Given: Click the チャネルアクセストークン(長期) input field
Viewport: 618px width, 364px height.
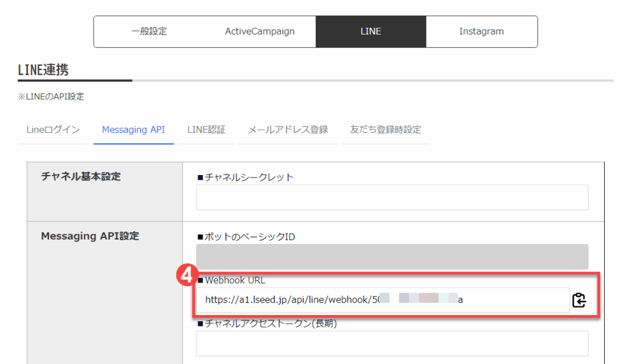Looking at the screenshot, I should pyautogui.click(x=392, y=343).
